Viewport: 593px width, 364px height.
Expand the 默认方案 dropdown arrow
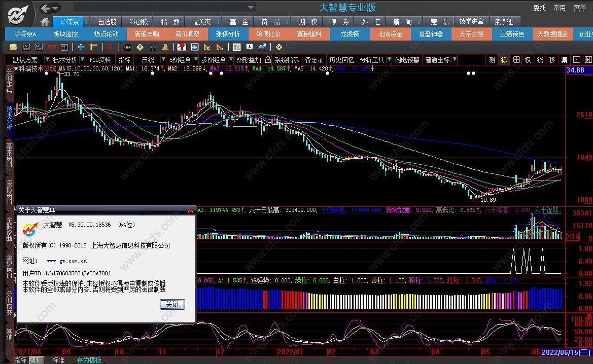(x=47, y=59)
